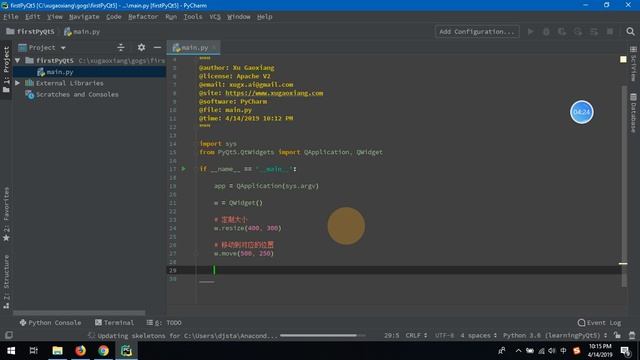640x360 pixels.
Task: Click the Run (play) toolbar icon
Action: point(530,31)
